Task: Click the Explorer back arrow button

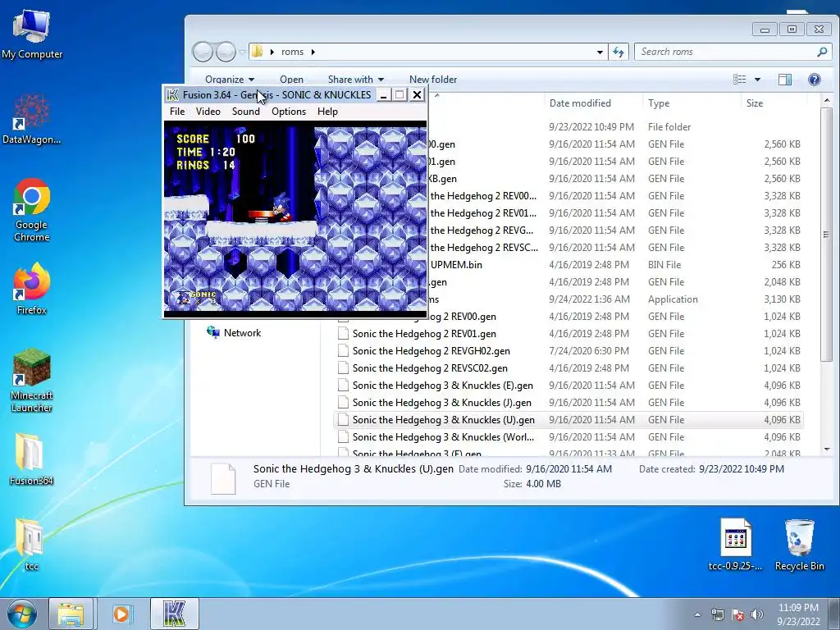Action: [x=203, y=52]
